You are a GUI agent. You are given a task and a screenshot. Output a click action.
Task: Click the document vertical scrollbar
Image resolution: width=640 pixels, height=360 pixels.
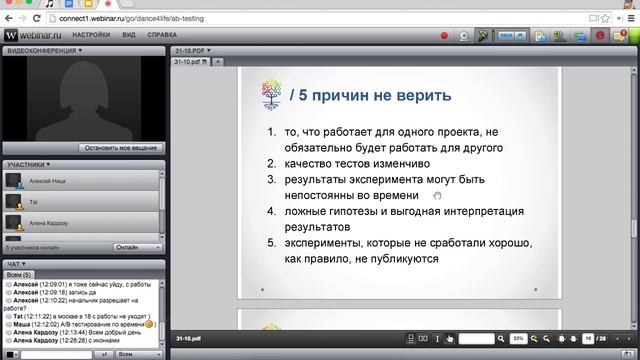tap(634, 198)
